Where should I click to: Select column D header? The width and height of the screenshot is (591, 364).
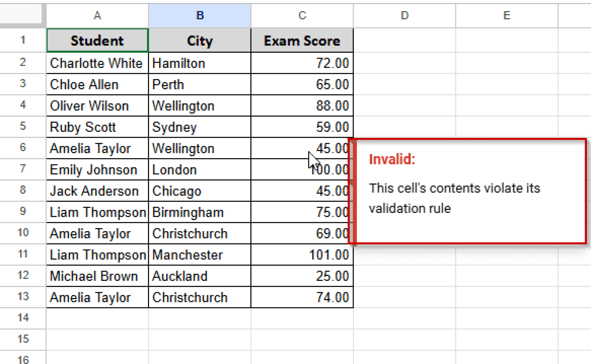point(404,16)
